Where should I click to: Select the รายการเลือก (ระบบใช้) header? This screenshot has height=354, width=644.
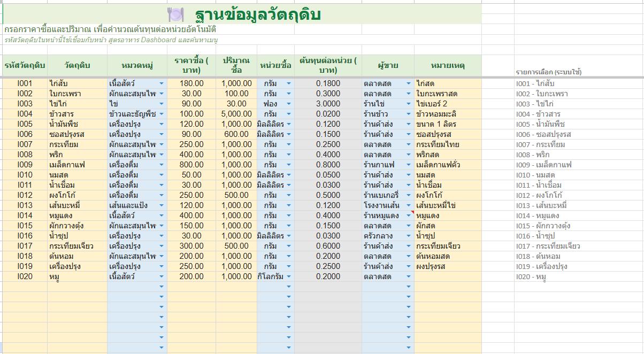[549, 72]
